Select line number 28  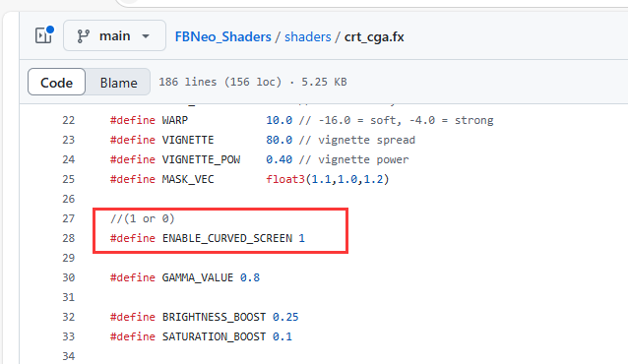[x=69, y=238]
